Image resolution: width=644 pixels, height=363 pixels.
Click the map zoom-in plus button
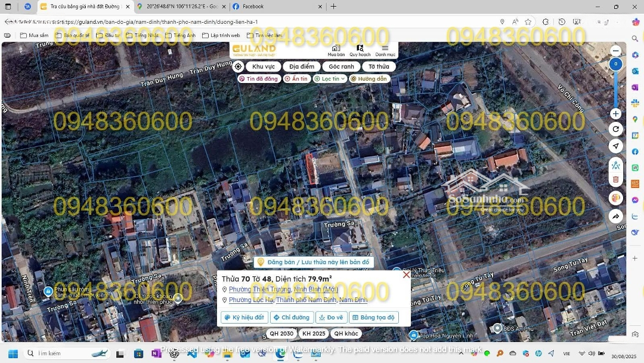click(615, 113)
